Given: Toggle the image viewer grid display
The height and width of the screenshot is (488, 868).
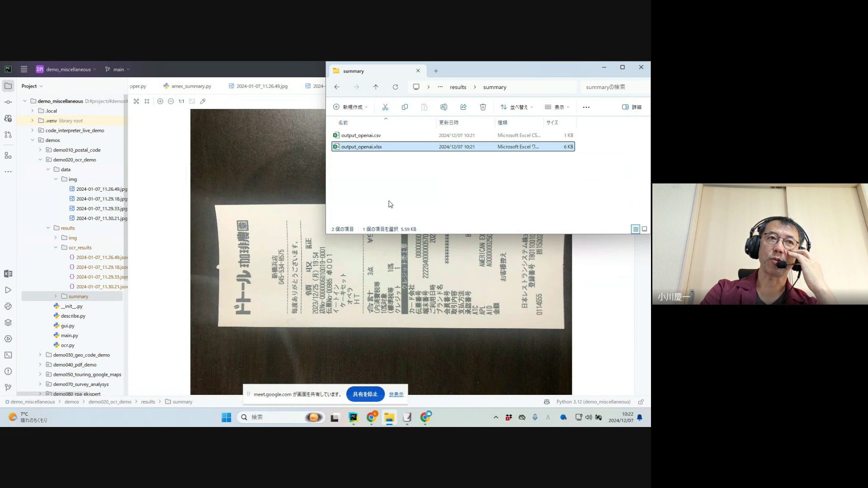Looking at the screenshot, I should click(147, 101).
